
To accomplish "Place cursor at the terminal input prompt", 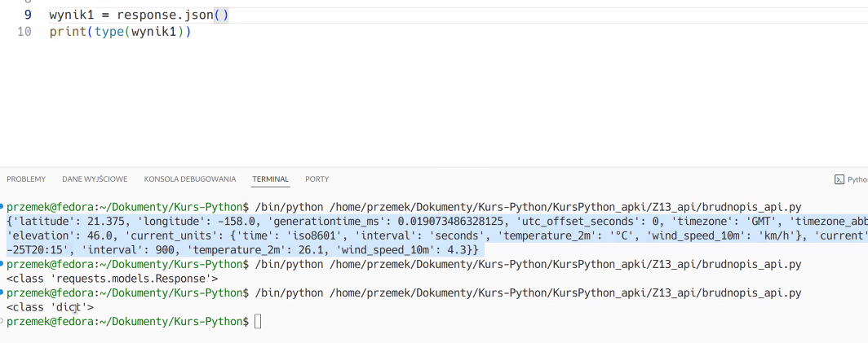I will [x=258, y=321].
